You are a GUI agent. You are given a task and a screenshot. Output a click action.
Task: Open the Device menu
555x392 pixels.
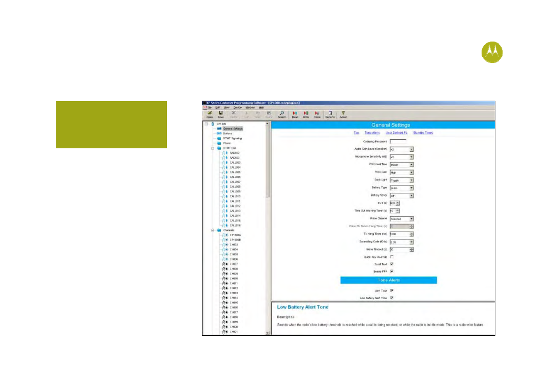pyautogui.click(x=238, y=107)
